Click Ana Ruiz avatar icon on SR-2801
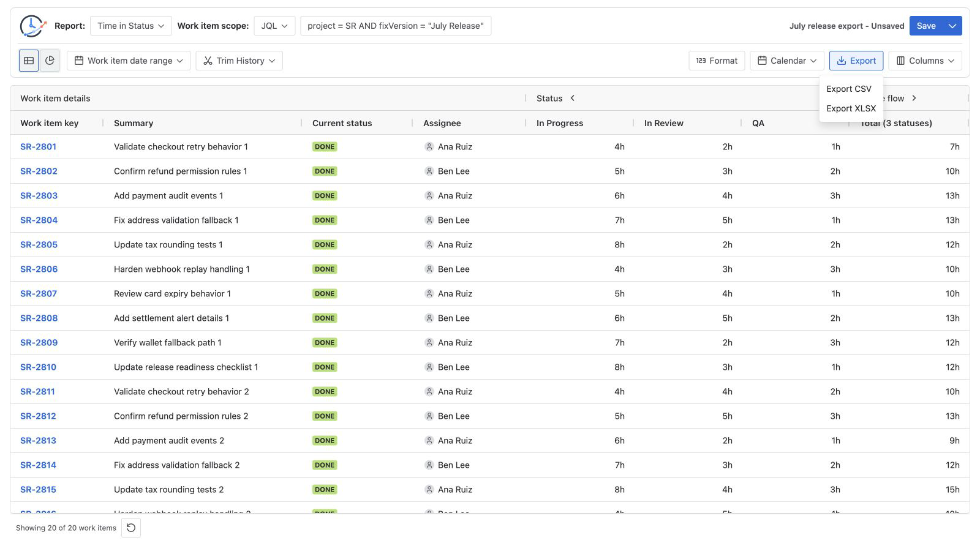The height and width of the screenshot is (551, 980). (429, 147)
